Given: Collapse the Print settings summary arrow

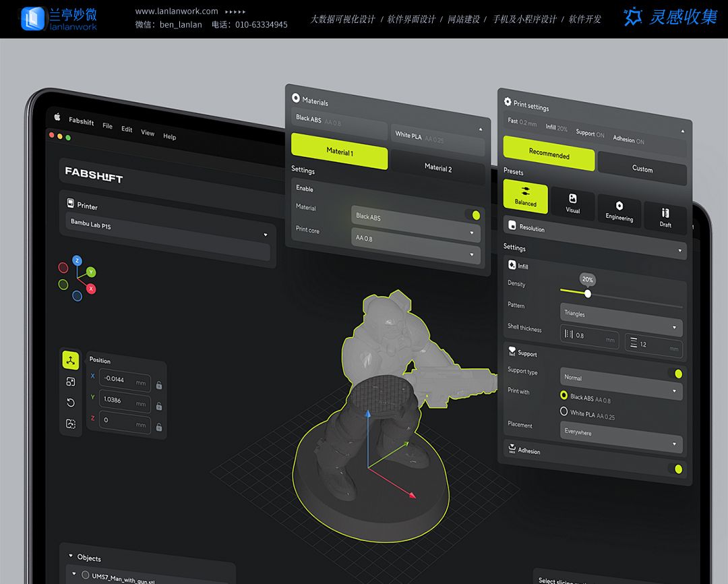Looking at the screenshot, I should [682, 131].
